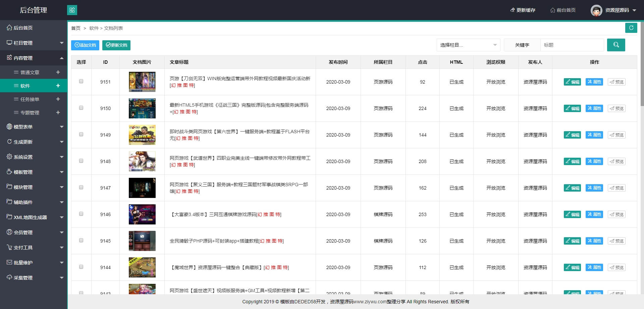Check the box for row 9147
The height and width of the screenshot is (309, 644).
[81, 187]
